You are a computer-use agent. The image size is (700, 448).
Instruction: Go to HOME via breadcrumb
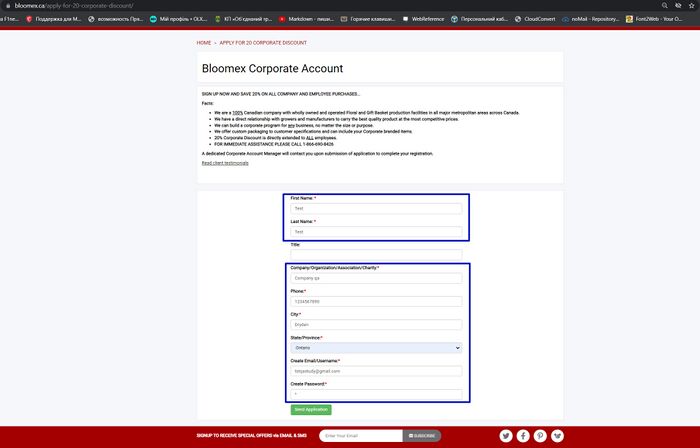point(204,43)
